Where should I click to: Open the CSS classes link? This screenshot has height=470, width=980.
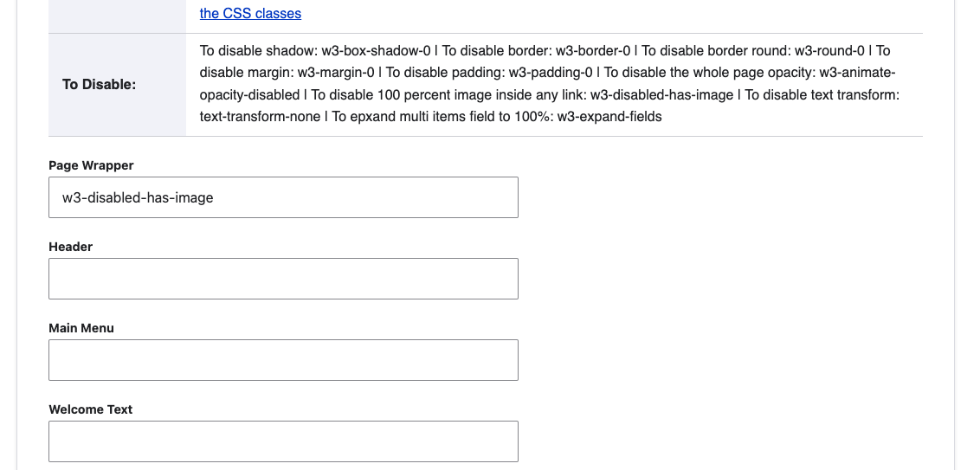pos(250,14)
